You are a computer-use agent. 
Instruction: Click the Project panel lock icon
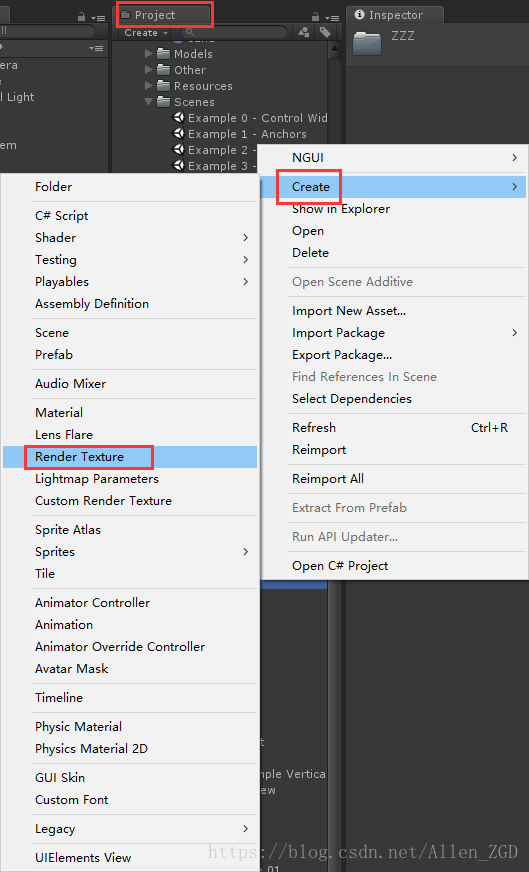[x=315, y=17]
